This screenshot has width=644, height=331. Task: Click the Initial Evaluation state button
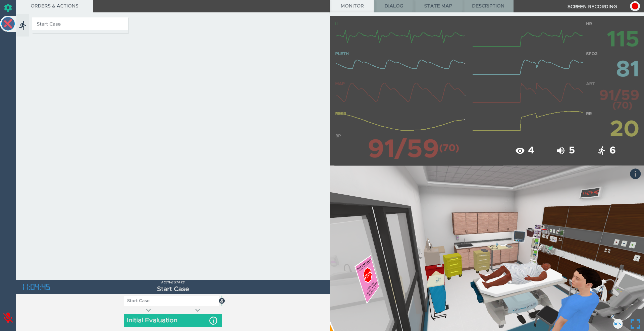[x=166, y=320]
